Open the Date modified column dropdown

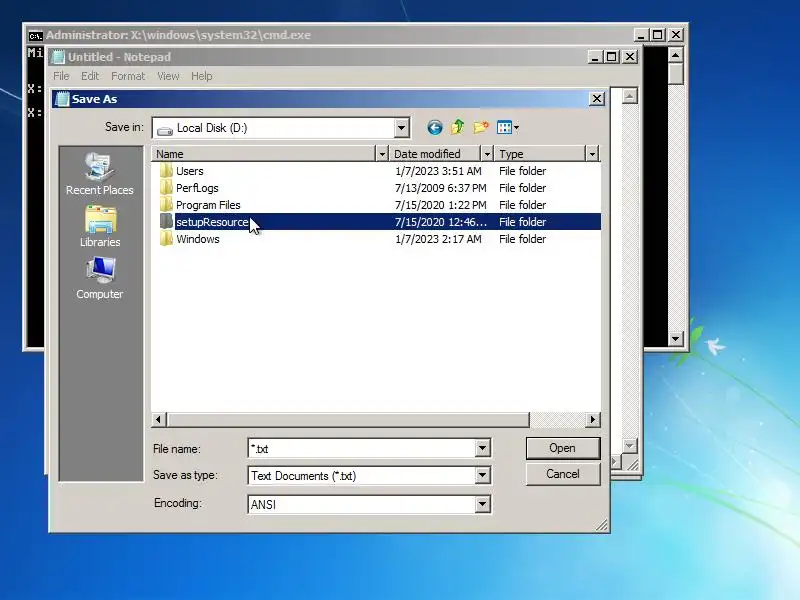point(487,154)
